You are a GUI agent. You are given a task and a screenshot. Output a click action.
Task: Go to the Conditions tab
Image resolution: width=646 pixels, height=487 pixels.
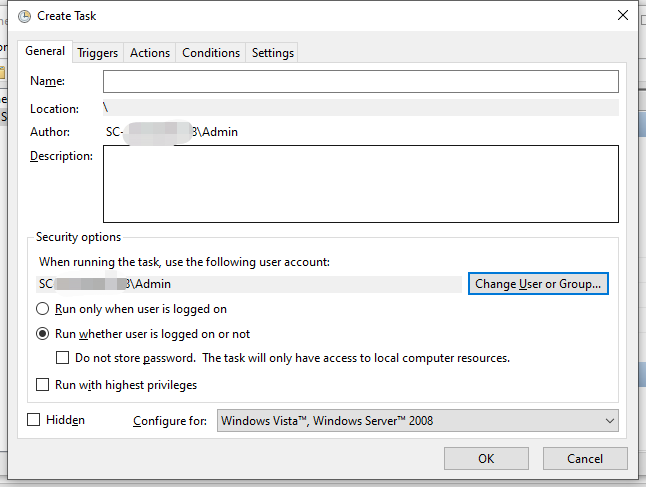(x=211, y=53)
